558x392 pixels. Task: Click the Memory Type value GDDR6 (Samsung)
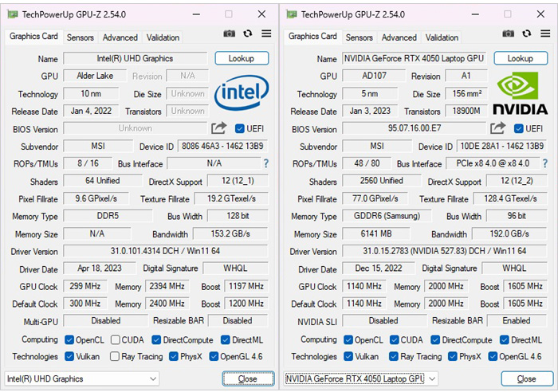(x=387, y=216)
